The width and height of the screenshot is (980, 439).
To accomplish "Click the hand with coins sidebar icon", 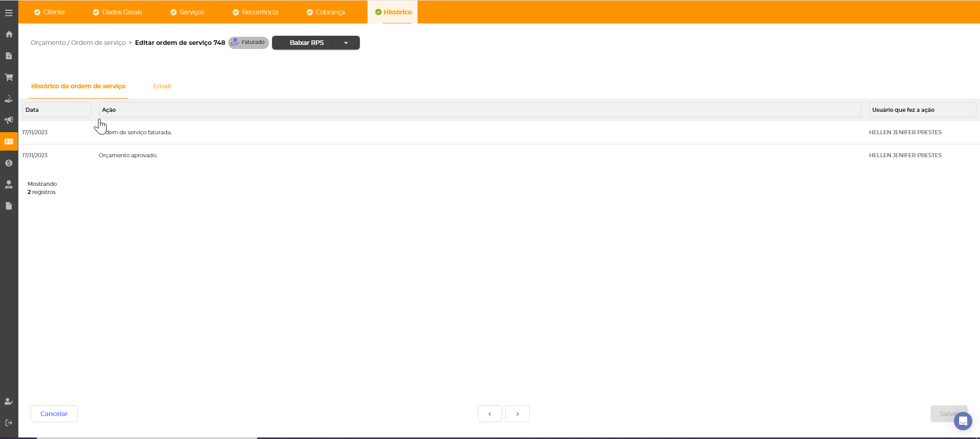I will coord(9,99).
